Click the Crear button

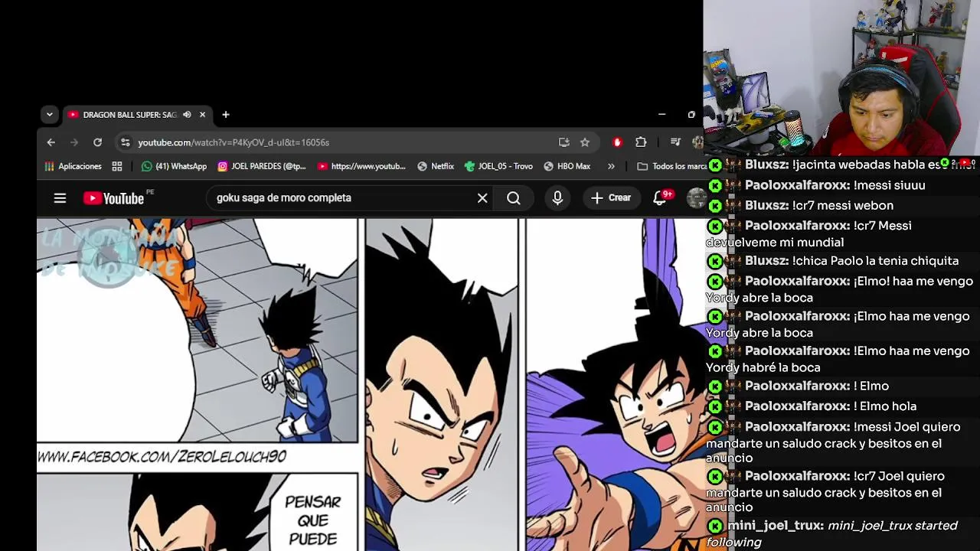click(611, 198)
